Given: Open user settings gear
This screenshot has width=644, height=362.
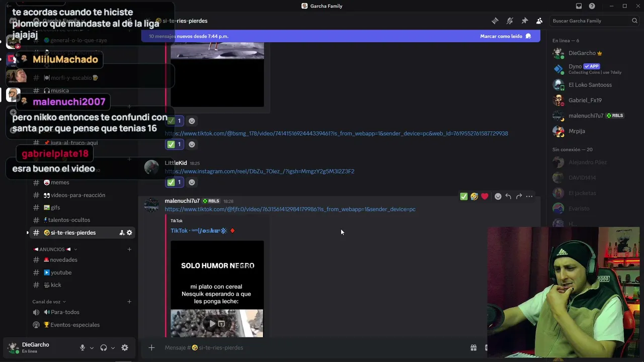Looking at the screenshot, I should 125,348.
